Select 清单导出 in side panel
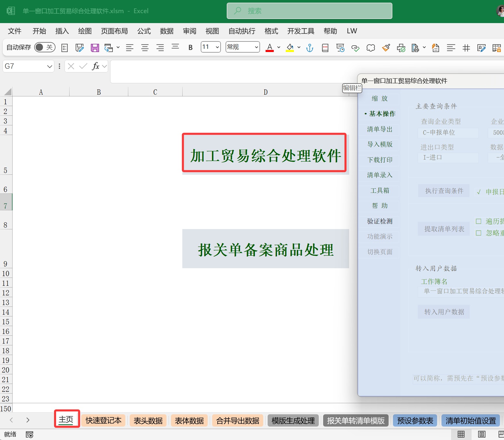The image size is (504, 440). [x=380, y=129]
